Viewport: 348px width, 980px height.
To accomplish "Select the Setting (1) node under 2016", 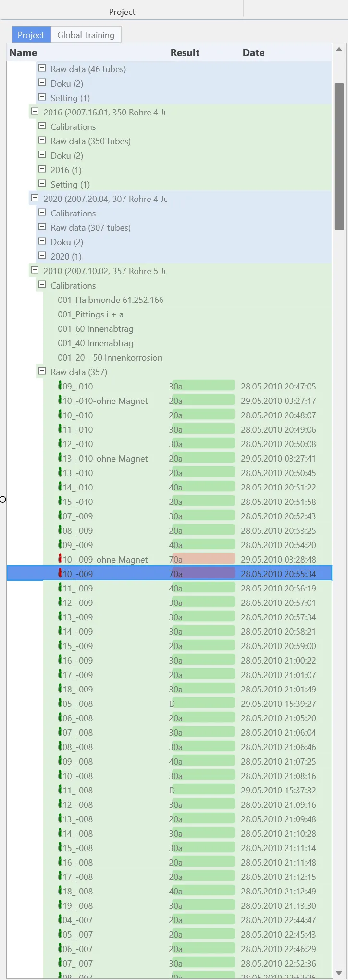I will [70, 185].
